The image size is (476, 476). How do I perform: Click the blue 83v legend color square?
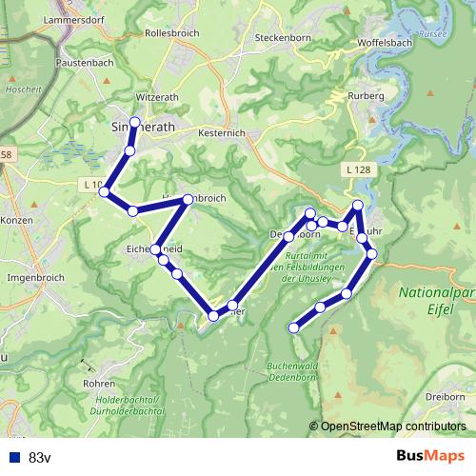click(15, 458)
